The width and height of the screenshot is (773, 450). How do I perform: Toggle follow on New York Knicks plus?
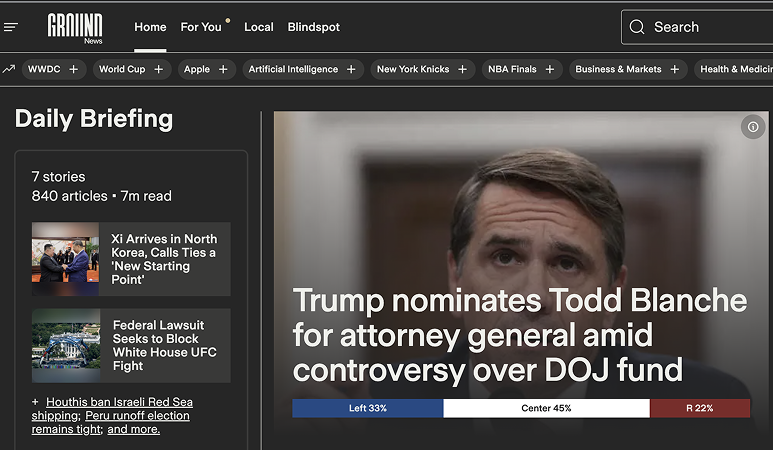tap(462, 69)
